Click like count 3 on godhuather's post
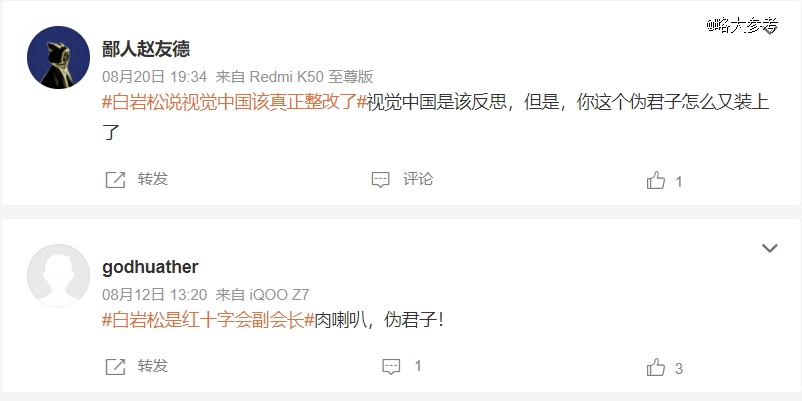 coord(679,368)
